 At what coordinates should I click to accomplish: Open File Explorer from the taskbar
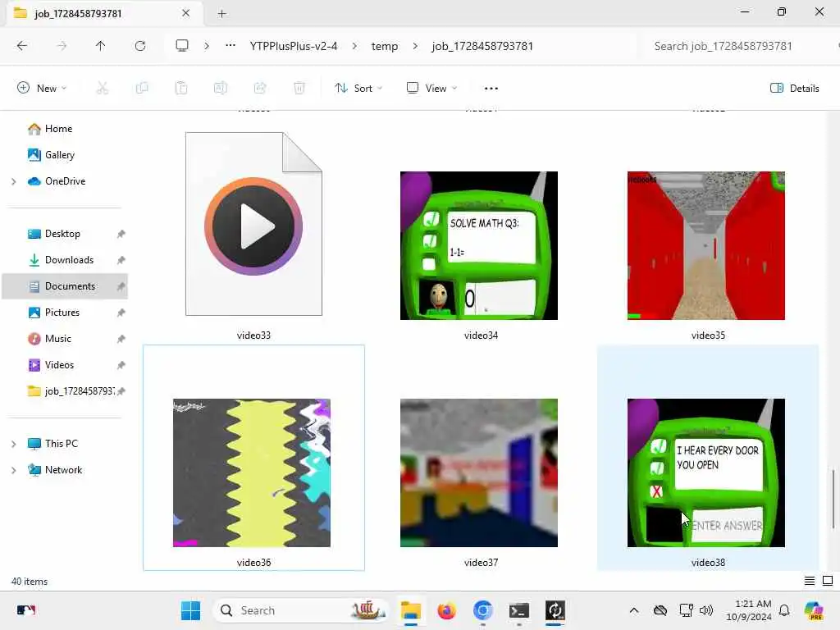click(x=411, y=610)
